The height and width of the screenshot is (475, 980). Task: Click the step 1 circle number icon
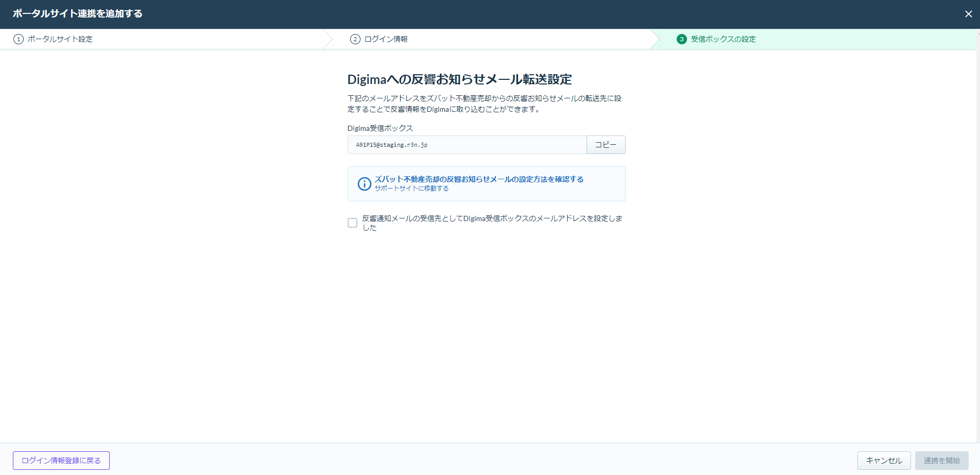[x=19, y=39]
